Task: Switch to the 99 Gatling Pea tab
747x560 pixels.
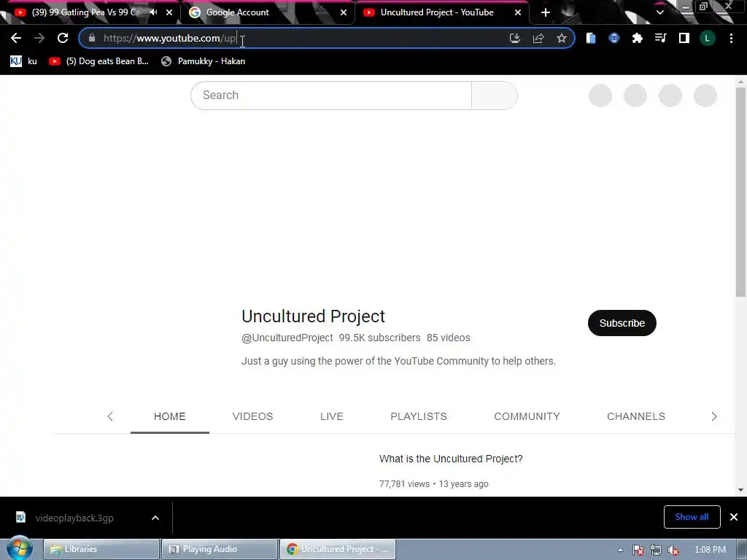Action: point(86,12)
